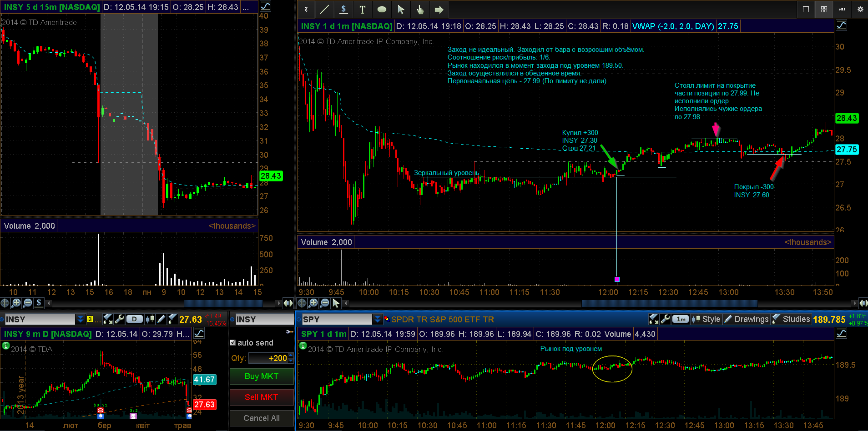868x431 pixels.
Task: Open the Drawings menu on SPY chart
Action: [746, 319]
